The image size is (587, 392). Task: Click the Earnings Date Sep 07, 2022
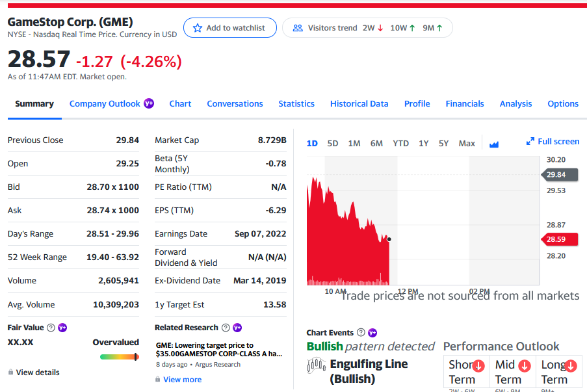coord(261,233)
